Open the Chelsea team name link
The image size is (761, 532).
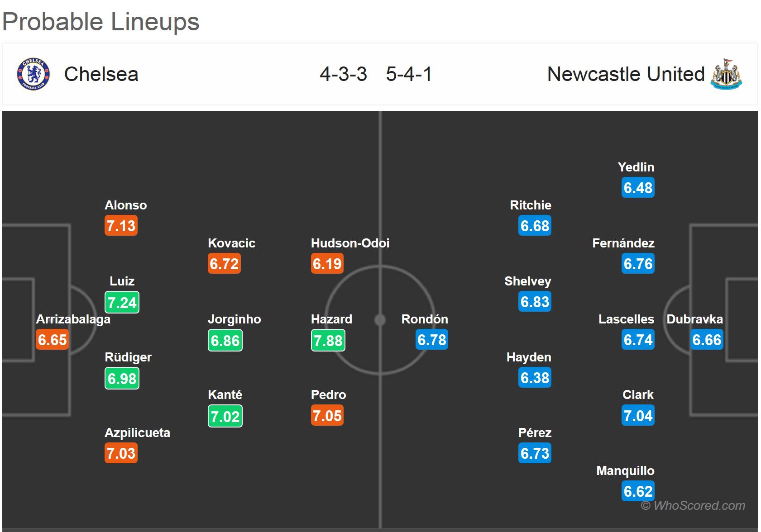click(101, 74)
